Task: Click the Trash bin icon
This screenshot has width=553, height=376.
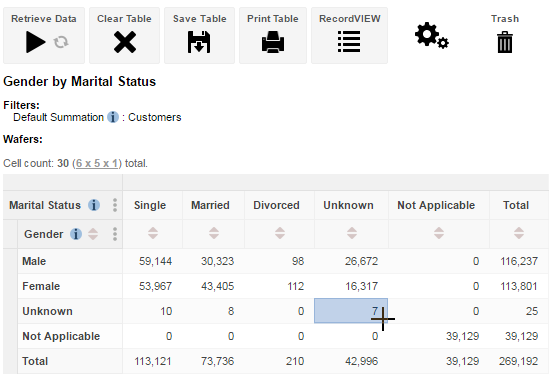Action: [x=505, y=42]
